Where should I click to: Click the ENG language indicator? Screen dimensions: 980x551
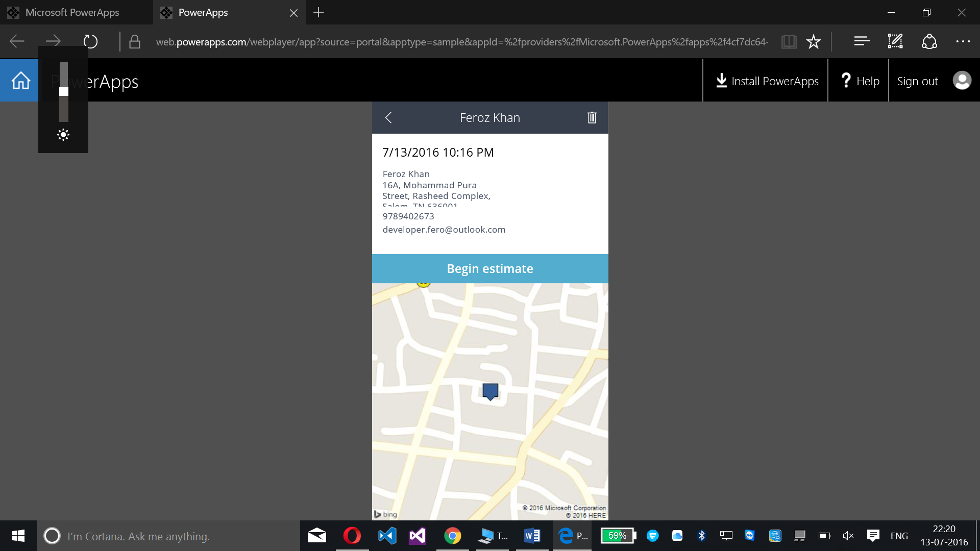(x=899, y=536)
